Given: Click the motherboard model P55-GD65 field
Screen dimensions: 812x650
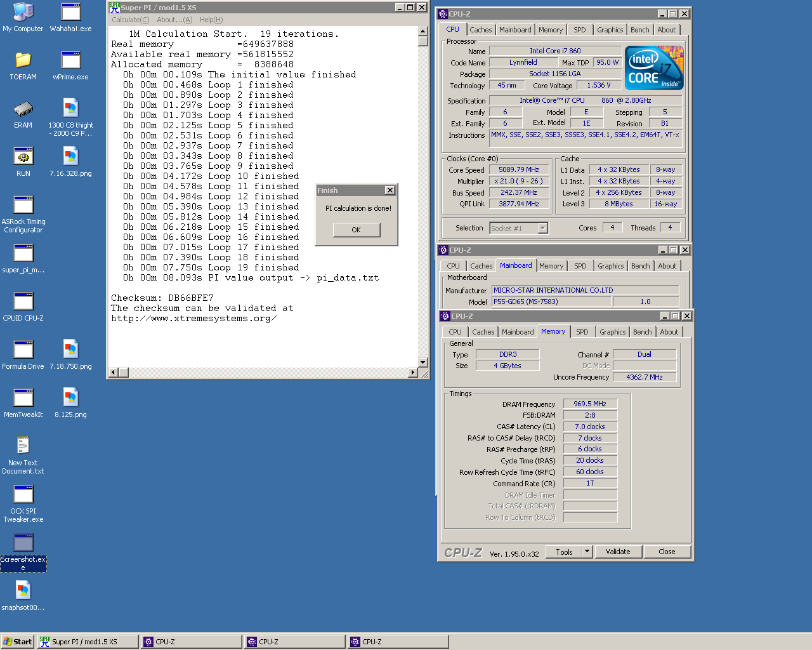Looking at the screenshot, I should tap(551, 302).
